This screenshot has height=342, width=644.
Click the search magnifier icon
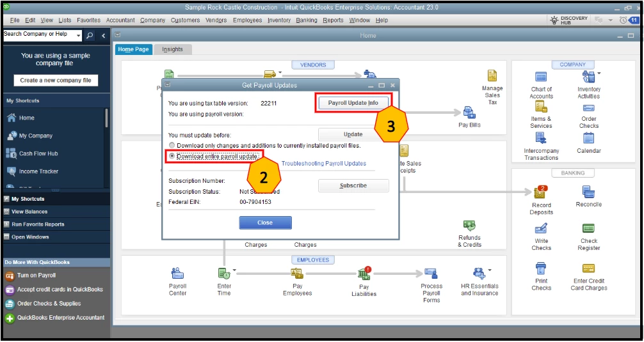[90, 36]
